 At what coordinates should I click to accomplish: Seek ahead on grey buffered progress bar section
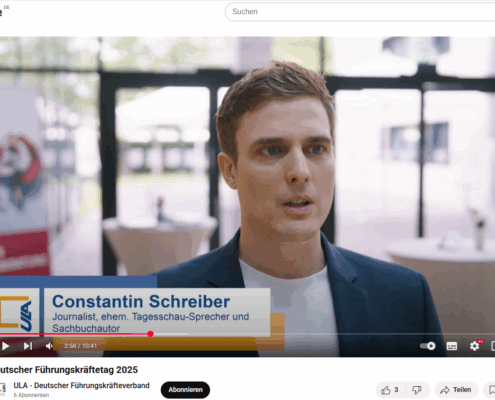pyautogui.click(x=171, y=334)
